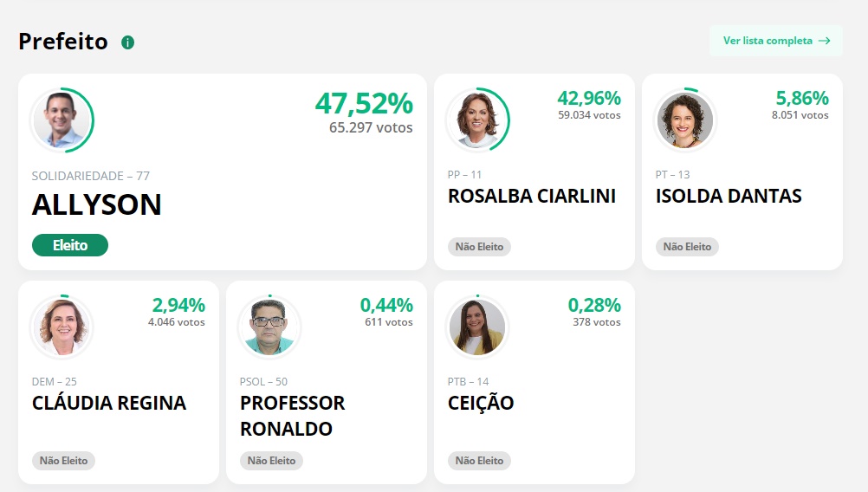Click the ISOLDA DANTAS name
Screen dimensions: 868x492
[729, 197]
